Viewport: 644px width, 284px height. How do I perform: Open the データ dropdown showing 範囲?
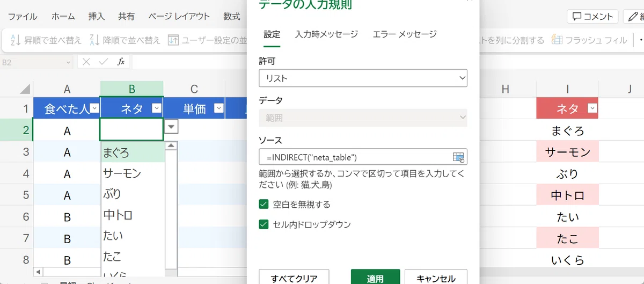(363, 118)
